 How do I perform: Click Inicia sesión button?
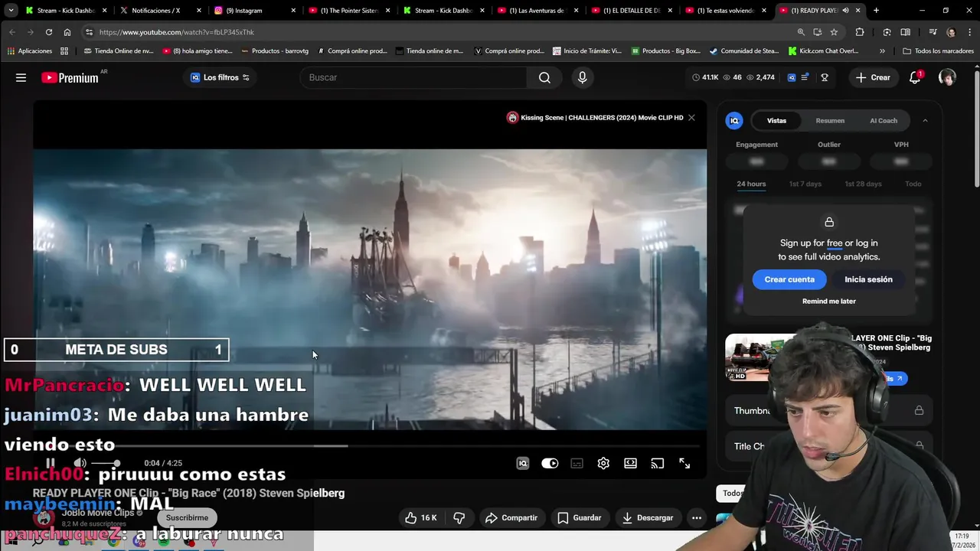[x=868, y=279]
